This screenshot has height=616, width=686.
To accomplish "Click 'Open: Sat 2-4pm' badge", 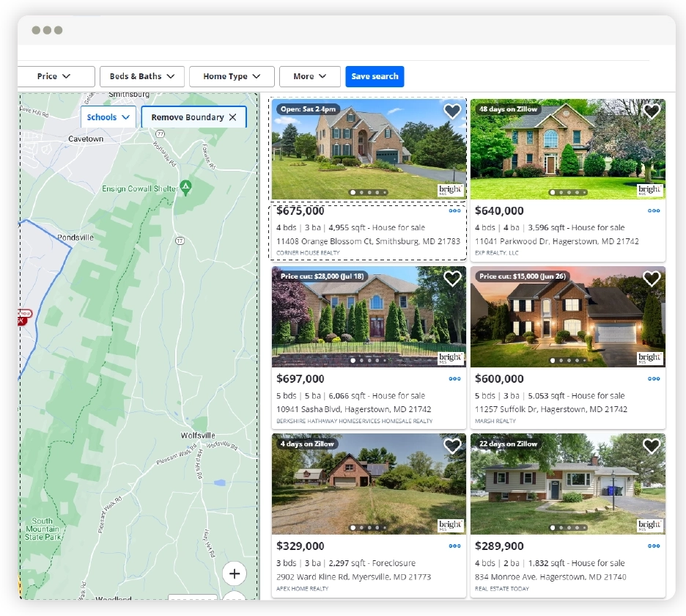I will [x=308, y=109].
